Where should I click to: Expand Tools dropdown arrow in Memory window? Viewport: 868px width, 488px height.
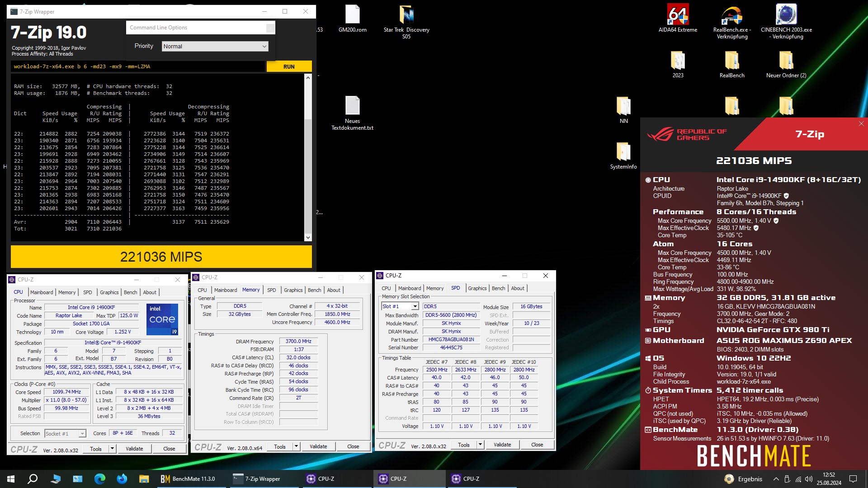tap(297, 446)
